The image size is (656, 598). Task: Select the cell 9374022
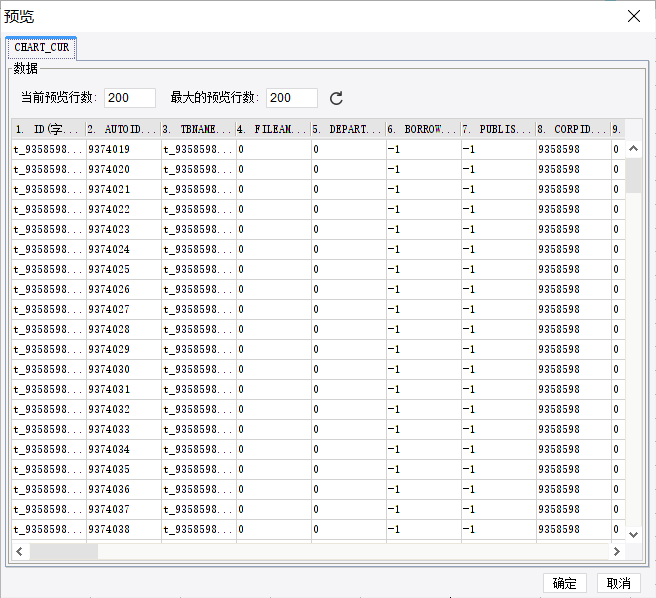click(124, 209)
